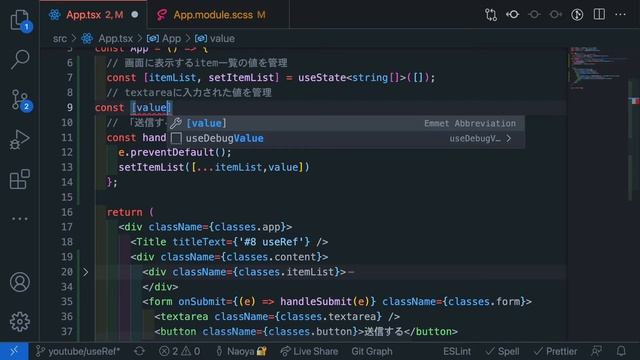The height and width of the screenshot is (360, 640).
Task: Go to next change in editor toolbar
Action: click(x=555, y=15)
